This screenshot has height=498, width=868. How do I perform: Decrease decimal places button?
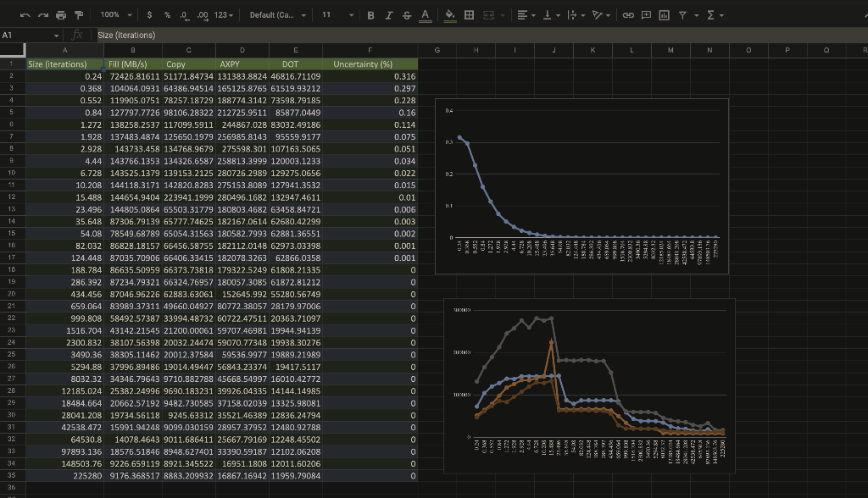tap(184, 15)
